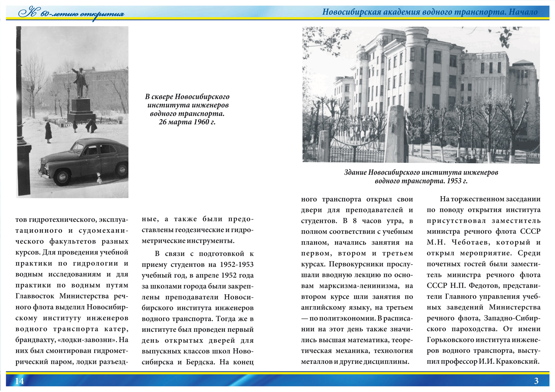Click the line 'курсов. Для проведения учебной'
The width and height of the screenshot is (555, 392).
(x=72, y=252)
